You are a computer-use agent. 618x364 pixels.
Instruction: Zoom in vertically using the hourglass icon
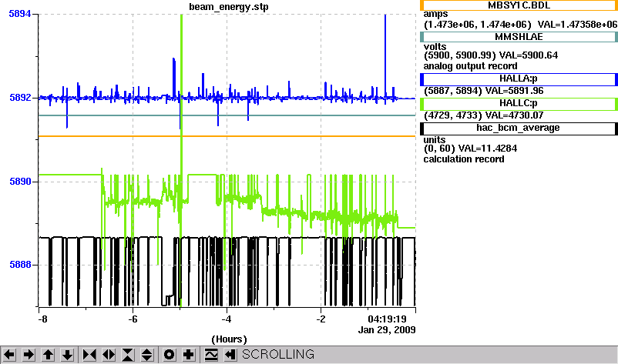click(128, 355)
